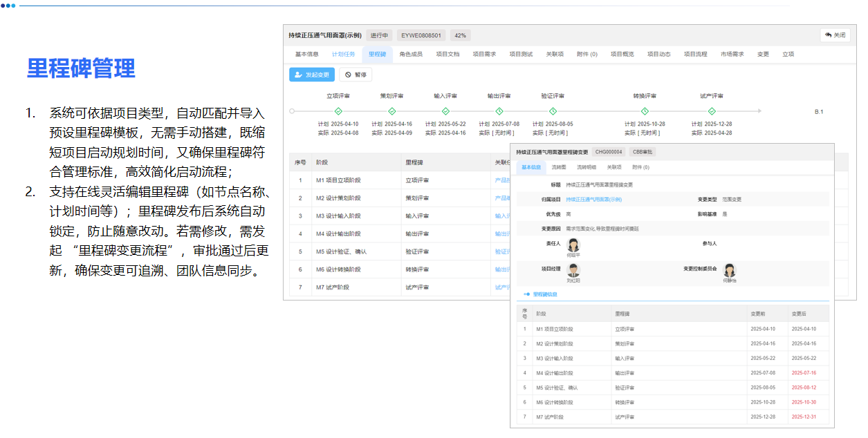Click the 暂停 button
This screenshot has height=438, width=868.
pyautogui.click(x=355, y=75)
